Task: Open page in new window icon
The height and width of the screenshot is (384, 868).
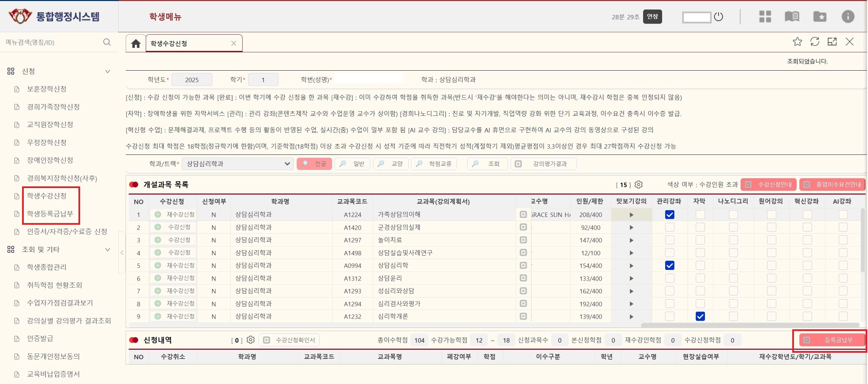Action: (832, 42)
